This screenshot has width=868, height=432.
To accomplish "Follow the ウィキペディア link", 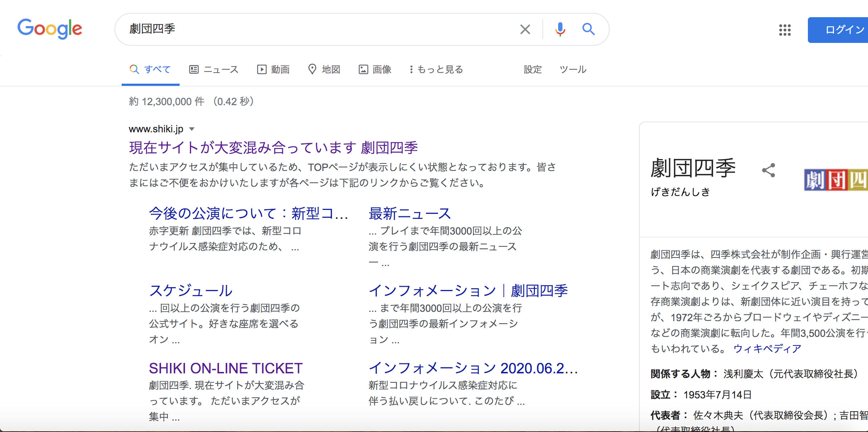I will click(767, 348).
